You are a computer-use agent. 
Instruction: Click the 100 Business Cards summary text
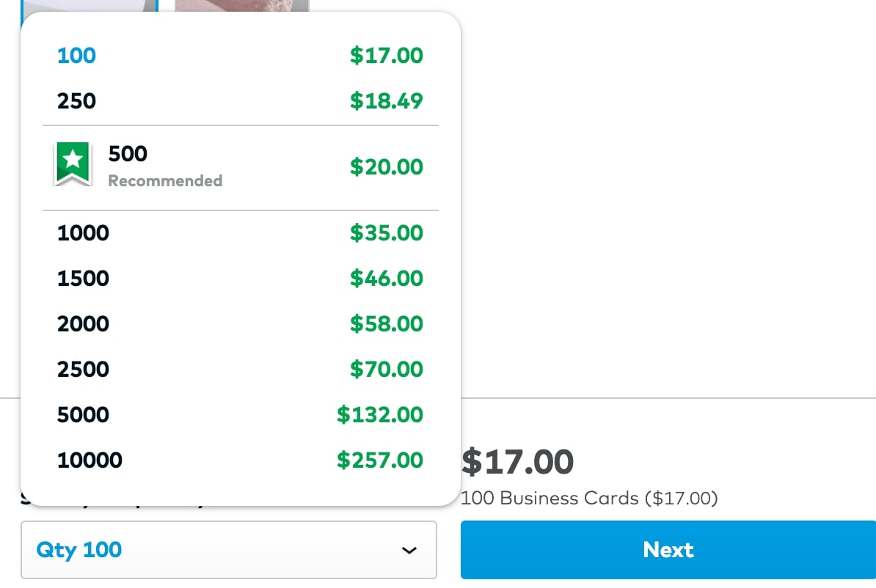click(x=588, y=499)
